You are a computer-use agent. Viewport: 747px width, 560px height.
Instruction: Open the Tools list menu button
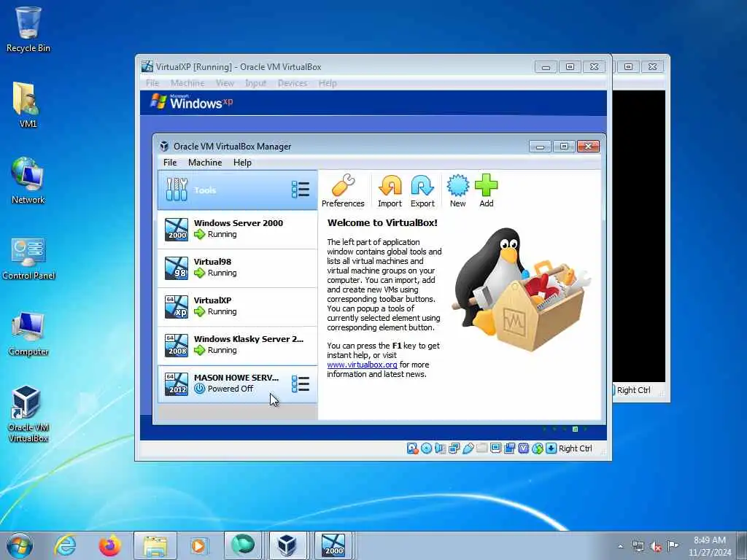(301, 190)
